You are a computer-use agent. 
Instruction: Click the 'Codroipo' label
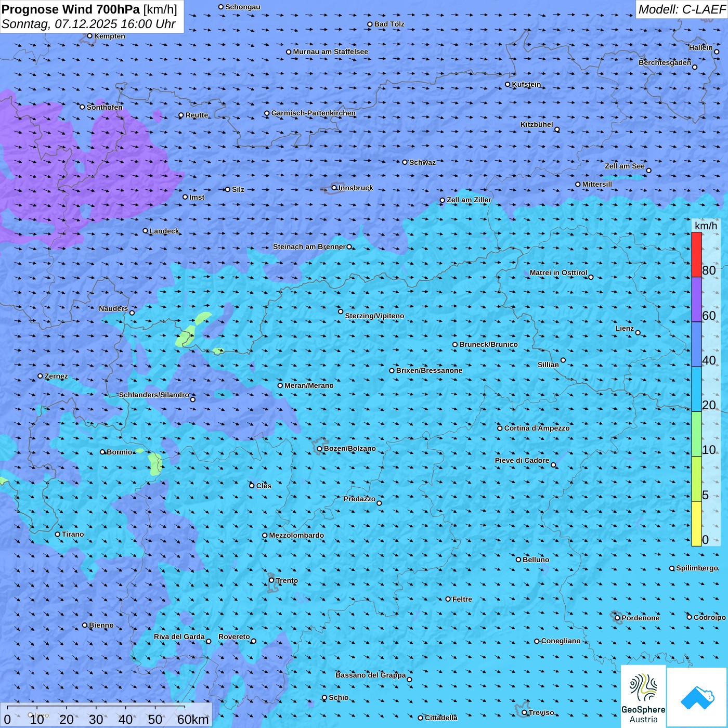coord(710,617)
